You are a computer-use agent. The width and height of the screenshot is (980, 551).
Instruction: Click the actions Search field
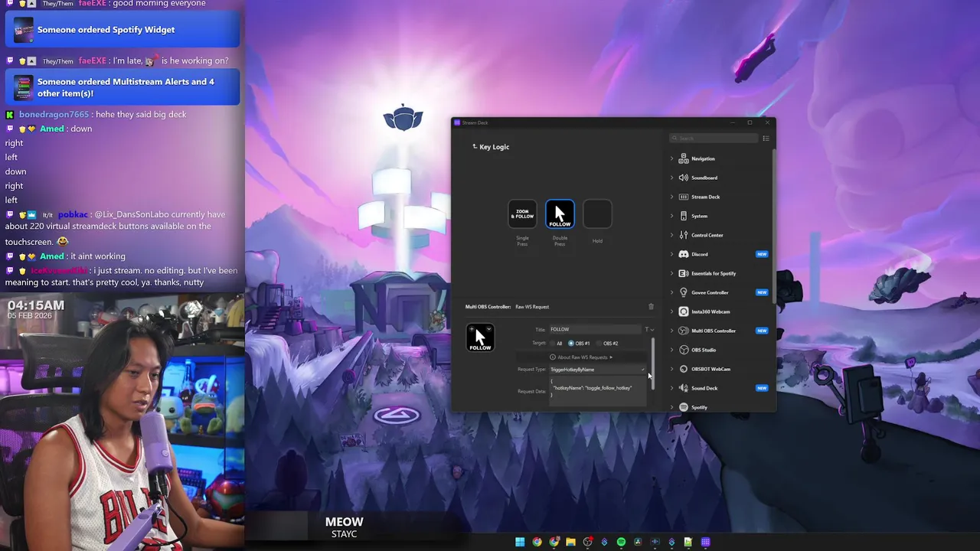click(714, 139)
